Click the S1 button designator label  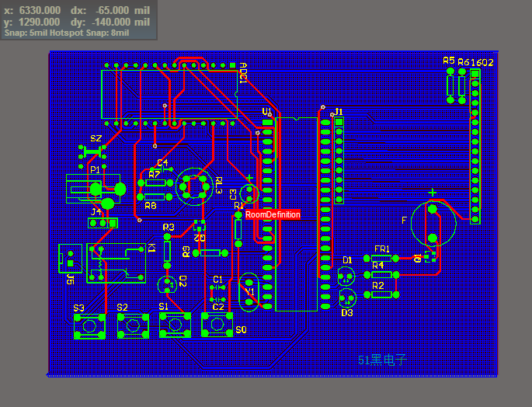tap(164, 307)
